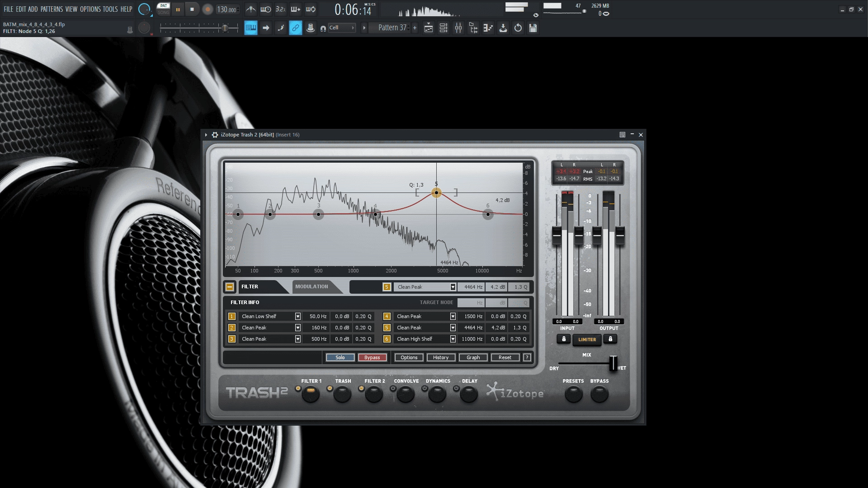868x488 pixels.
Task: Toggle filter node 2 number box
Action: [232, 328]
